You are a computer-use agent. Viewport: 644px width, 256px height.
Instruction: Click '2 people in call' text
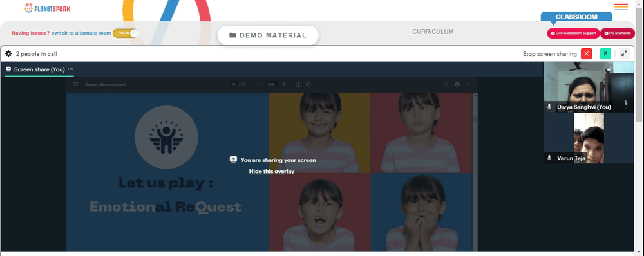pos(36,54)
